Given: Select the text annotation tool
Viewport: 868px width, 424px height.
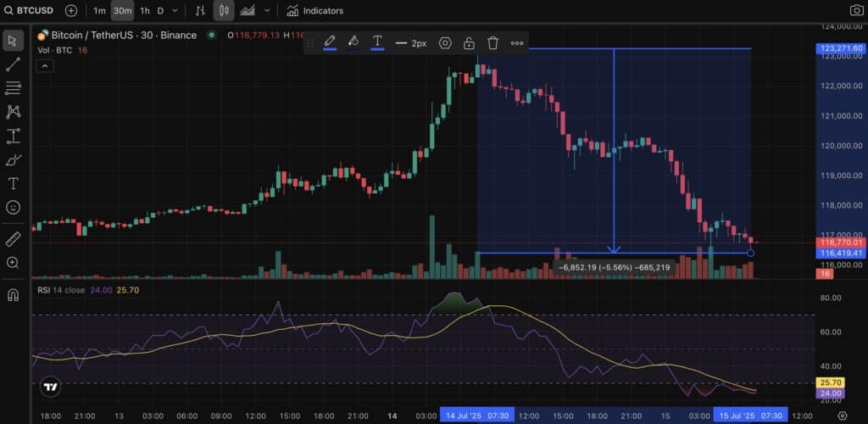Looking at the screenshot, I should click(14, 183).
